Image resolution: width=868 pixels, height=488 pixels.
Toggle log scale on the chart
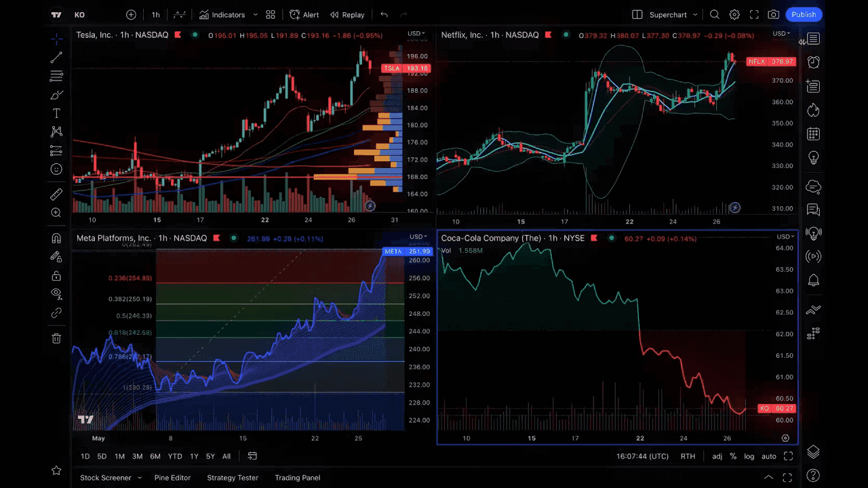(749, 456)
